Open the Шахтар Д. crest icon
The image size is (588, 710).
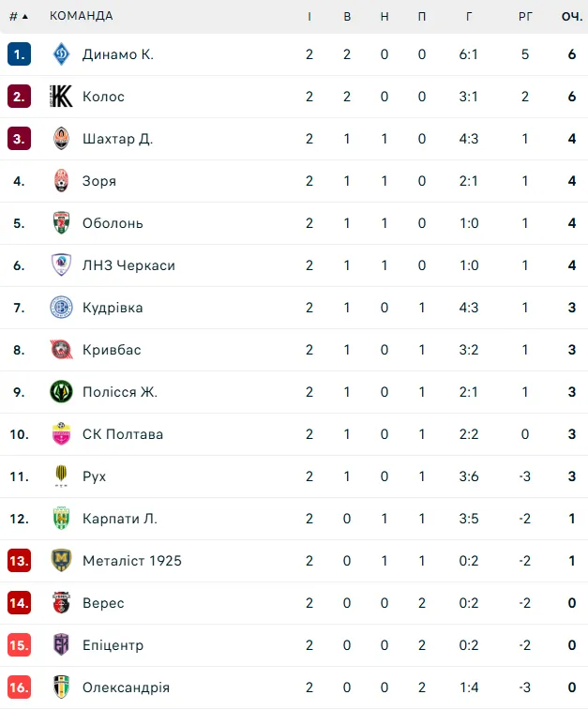(61, 139)
